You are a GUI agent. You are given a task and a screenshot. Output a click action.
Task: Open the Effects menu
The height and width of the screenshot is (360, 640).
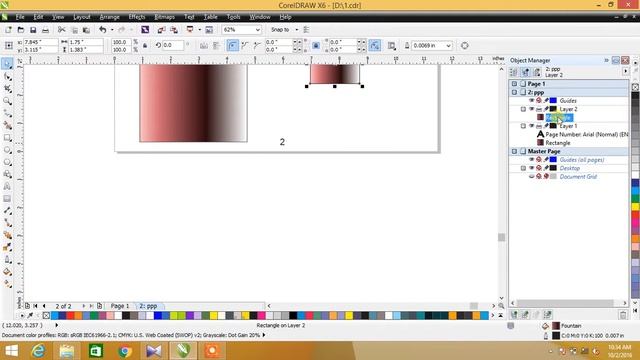pos(137,17)
